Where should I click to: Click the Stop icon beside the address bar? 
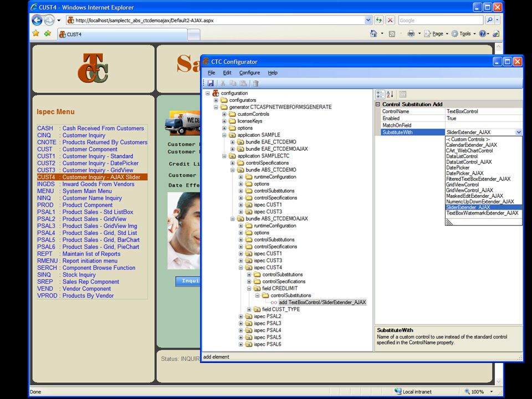pos(390,21)
